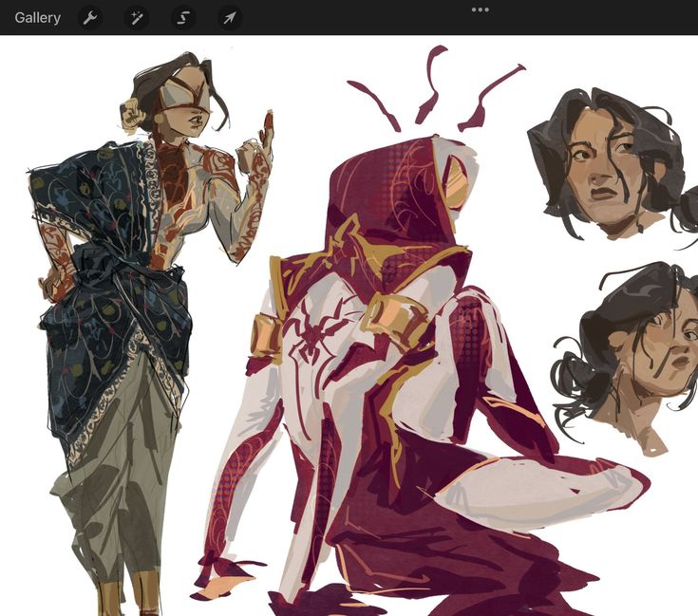The width and height of the screenshot is (698, 616).
Task: Activate the Transform arrow tool
Action: click(x=230, y=18)
